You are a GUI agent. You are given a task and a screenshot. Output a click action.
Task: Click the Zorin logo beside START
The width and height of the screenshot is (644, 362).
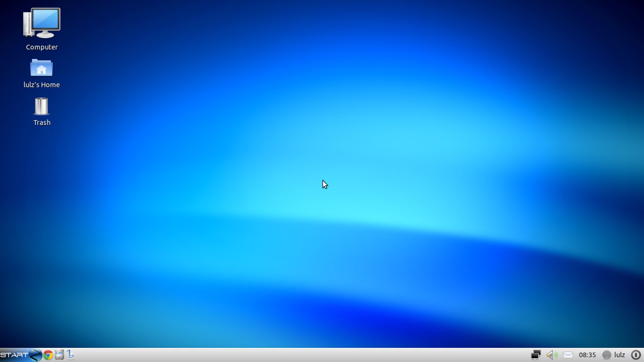point(35,355)
